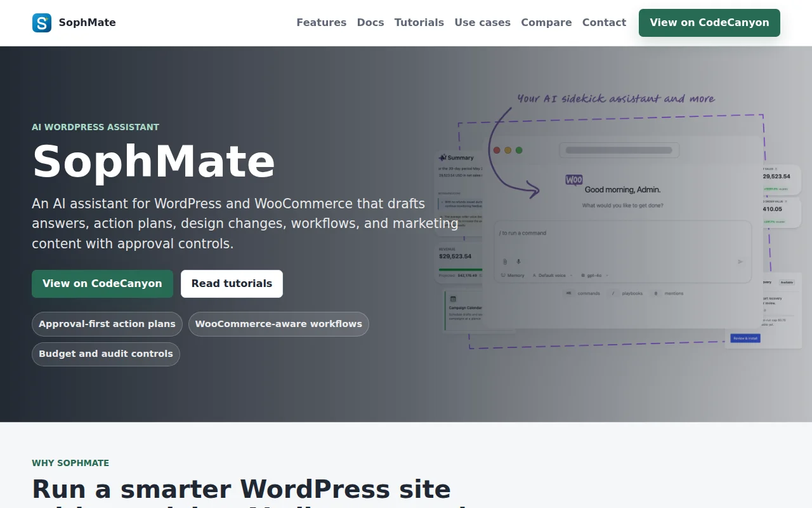Click the microphone icon in mockup

tap(518, 262)
